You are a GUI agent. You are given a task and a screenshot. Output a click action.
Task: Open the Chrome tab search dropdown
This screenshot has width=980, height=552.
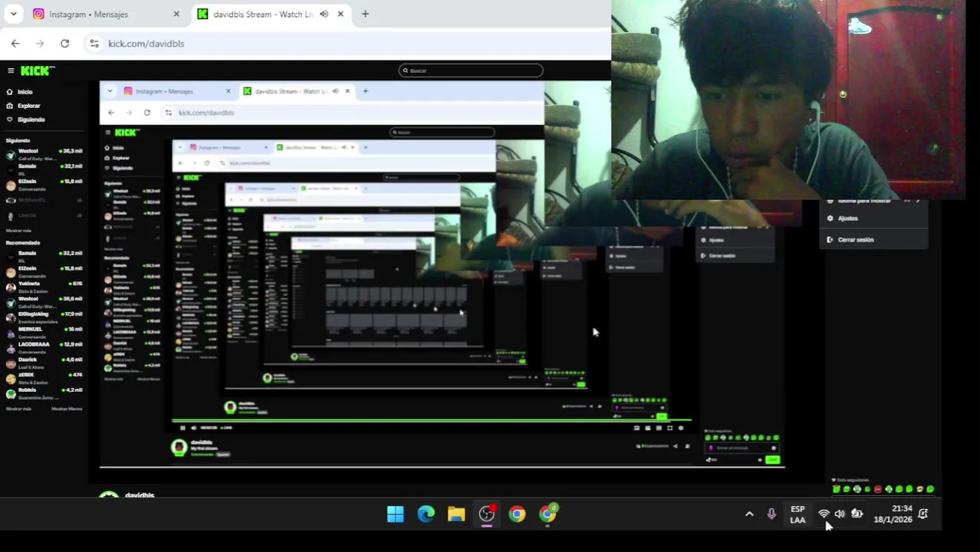(x=13, y=14)
